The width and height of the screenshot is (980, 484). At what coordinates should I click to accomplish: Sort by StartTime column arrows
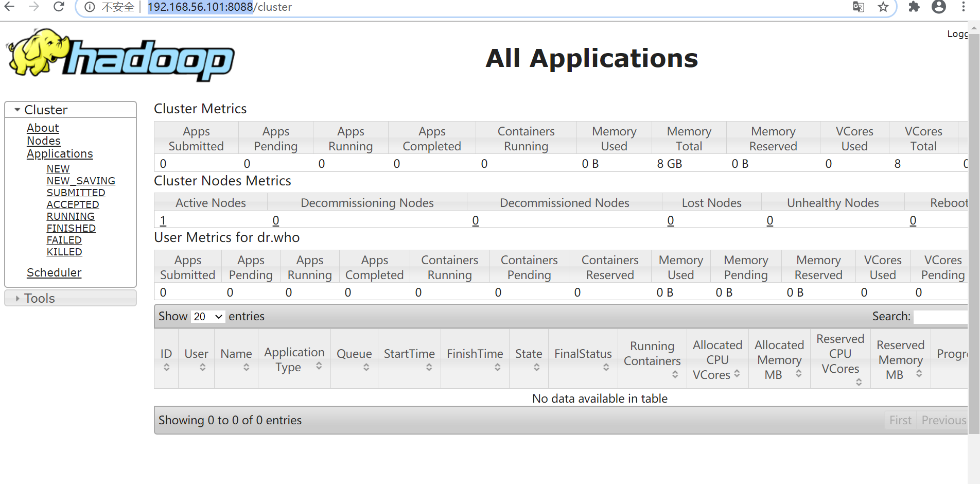click(x=429, y=367)
